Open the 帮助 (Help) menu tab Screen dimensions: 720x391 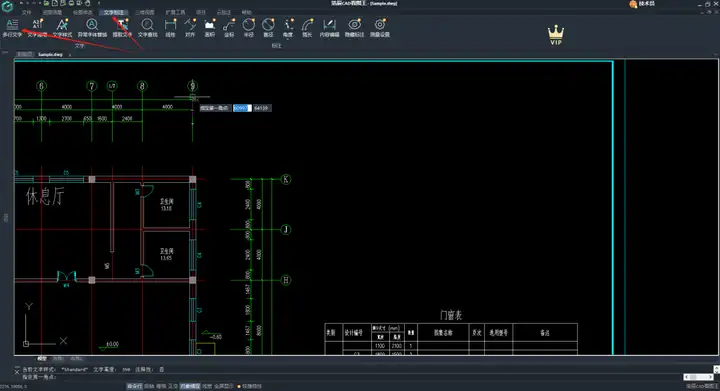(247, 12)
